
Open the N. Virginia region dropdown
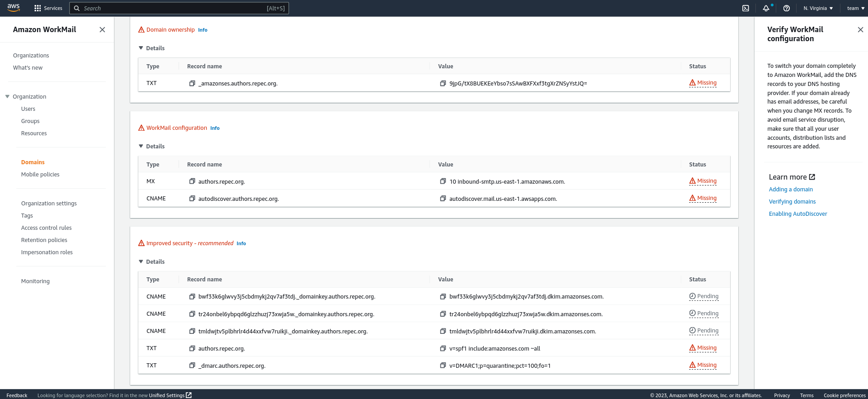tap(818, 8)
